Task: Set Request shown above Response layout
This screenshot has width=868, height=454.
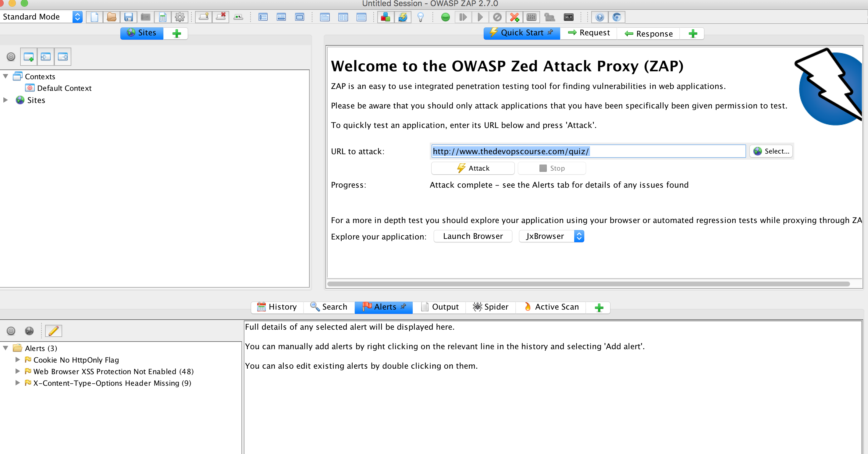Action: (x=361, y=17)
